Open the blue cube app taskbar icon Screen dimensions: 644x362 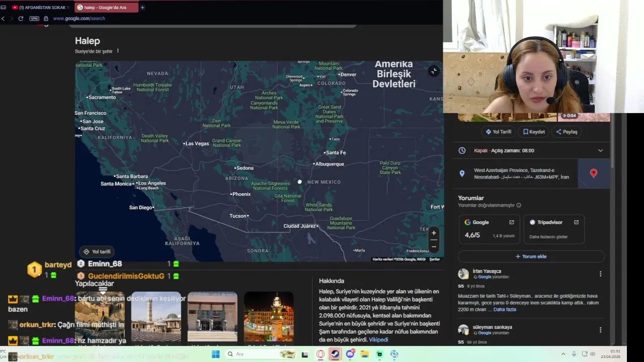(394, 354)
